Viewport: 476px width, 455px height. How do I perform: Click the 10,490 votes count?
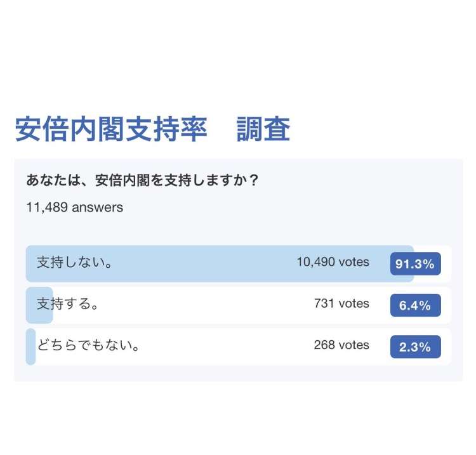coord(333,262)
